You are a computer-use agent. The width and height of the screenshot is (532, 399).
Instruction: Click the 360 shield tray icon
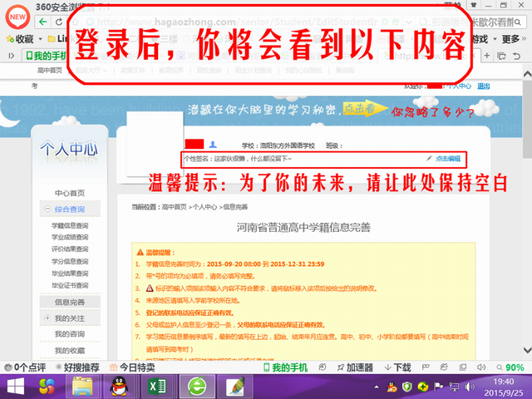[407, 387]
